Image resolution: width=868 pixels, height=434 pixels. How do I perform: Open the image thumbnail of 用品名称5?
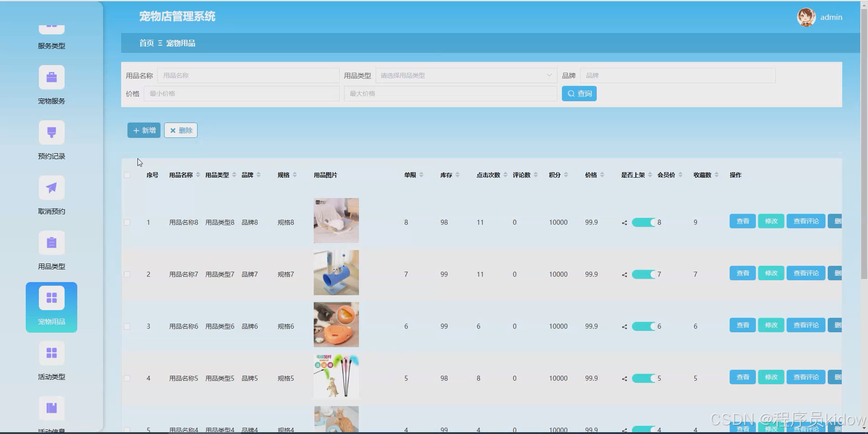point(336,376)
